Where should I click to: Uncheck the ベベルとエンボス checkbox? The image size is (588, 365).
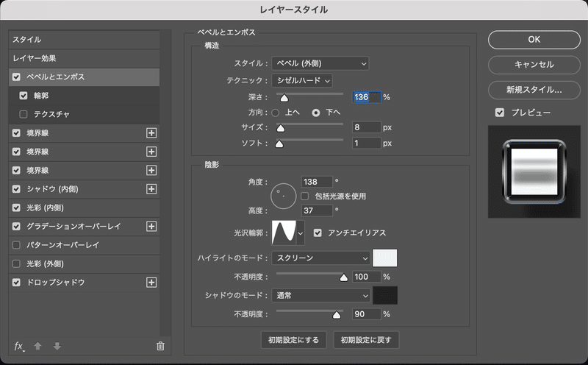(x=16, y=77)
